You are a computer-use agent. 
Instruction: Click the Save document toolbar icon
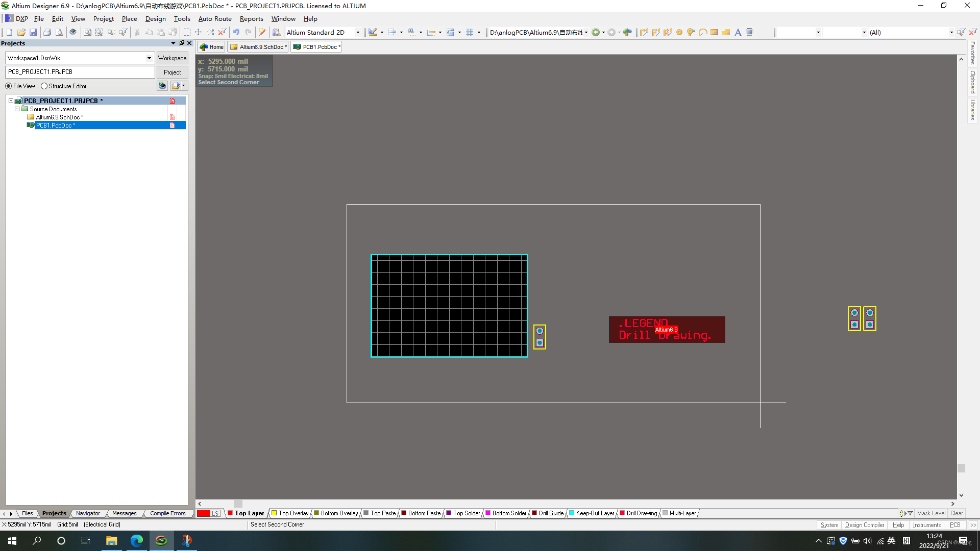pyautogui.click(x=33, y=32)
